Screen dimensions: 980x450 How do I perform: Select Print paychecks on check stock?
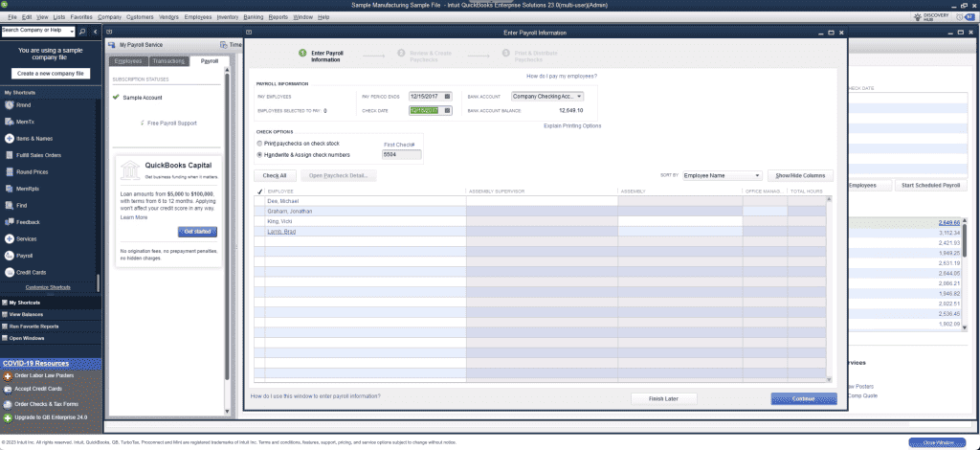[x=259, y=144]
